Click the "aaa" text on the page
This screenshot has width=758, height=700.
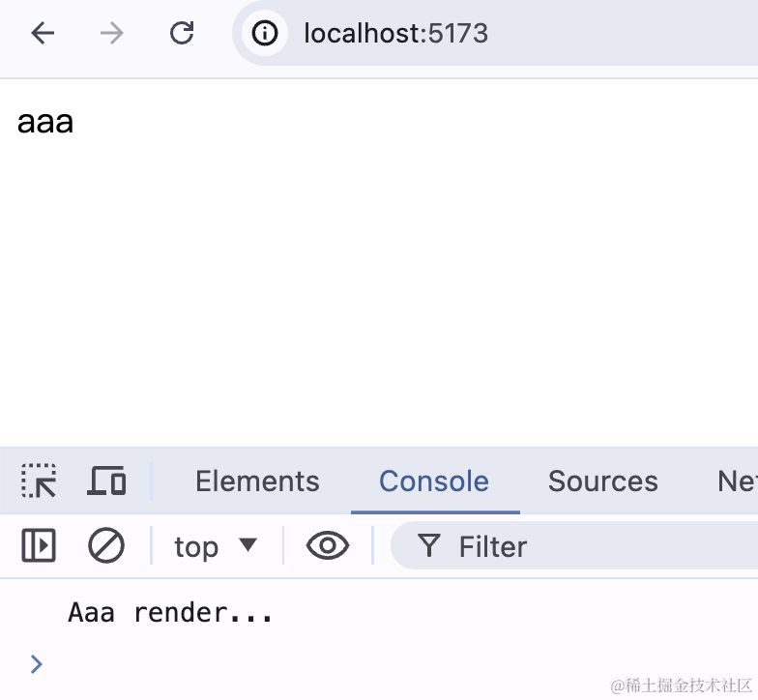pyautogui.click(x=45, y=123)
